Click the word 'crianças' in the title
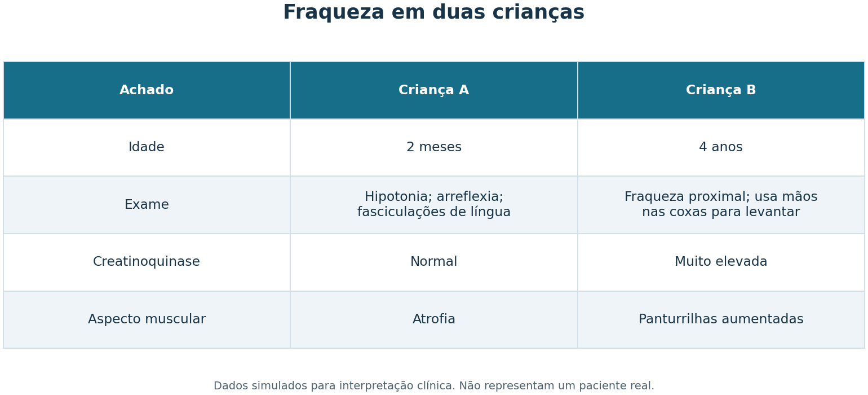 (x=538, y=13)
